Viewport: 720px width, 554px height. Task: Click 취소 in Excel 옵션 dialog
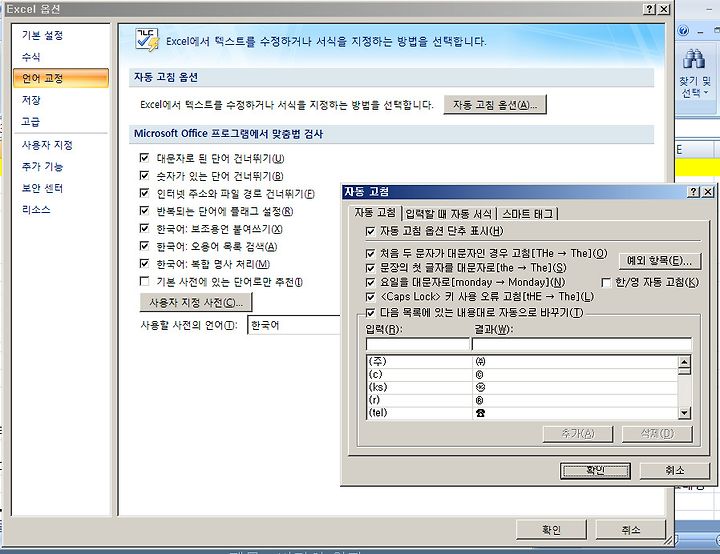(630, 530)
